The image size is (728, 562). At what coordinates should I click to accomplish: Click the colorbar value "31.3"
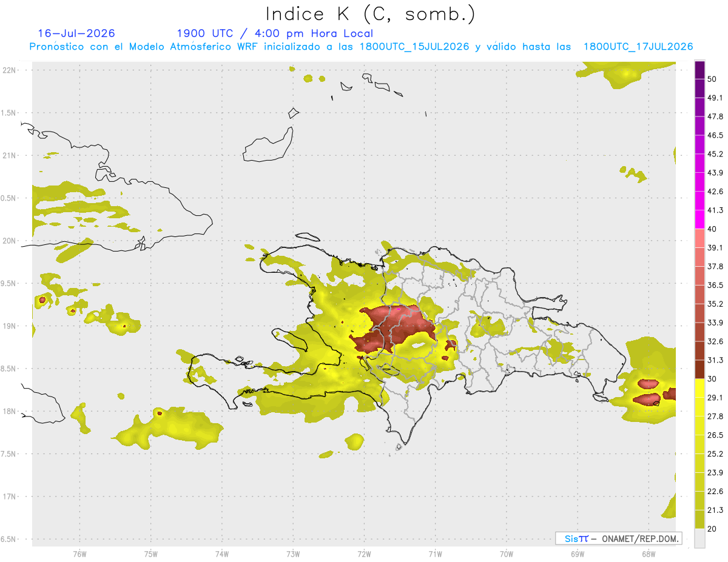tap(715, 360)
